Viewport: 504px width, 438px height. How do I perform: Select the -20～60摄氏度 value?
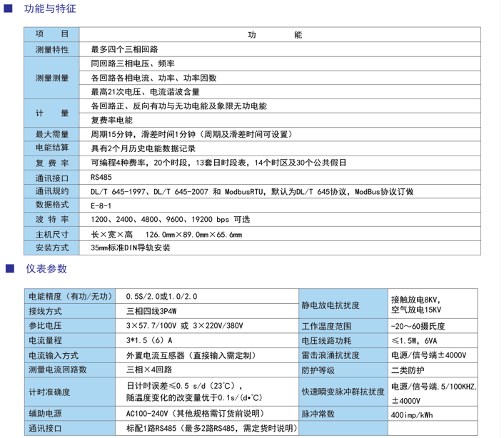tap(418, 327)
